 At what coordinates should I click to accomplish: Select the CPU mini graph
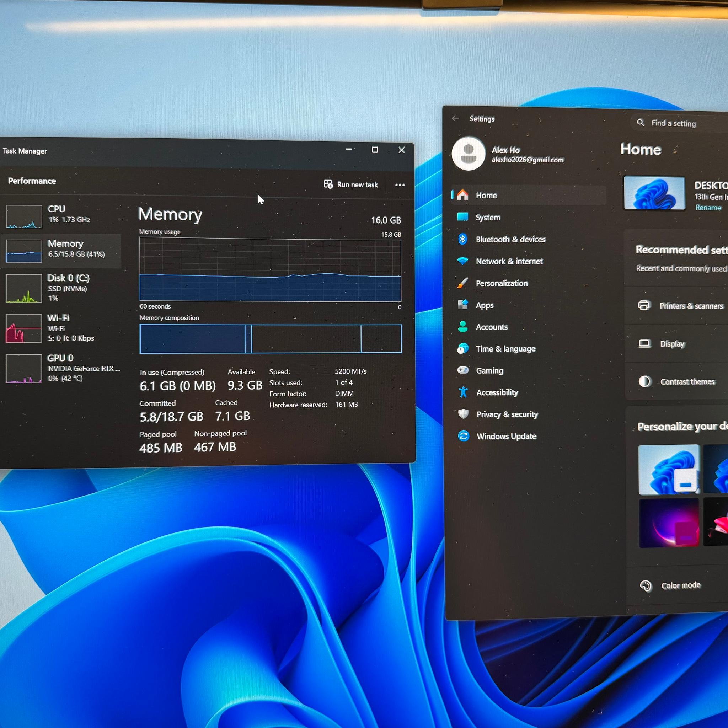[x=24, y=216]
